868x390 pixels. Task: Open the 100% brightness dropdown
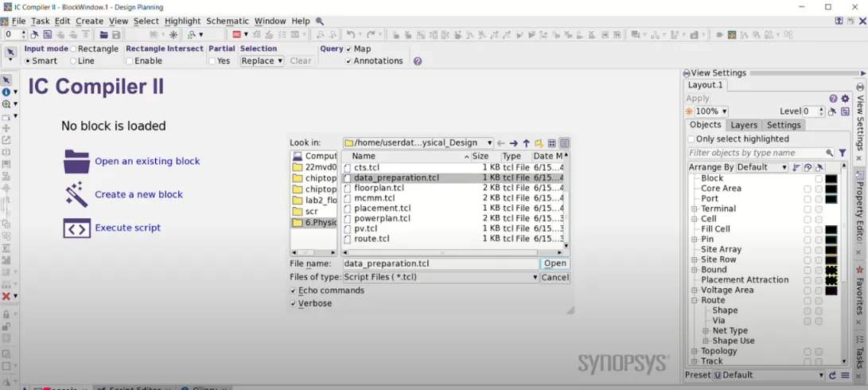[712, 111]
